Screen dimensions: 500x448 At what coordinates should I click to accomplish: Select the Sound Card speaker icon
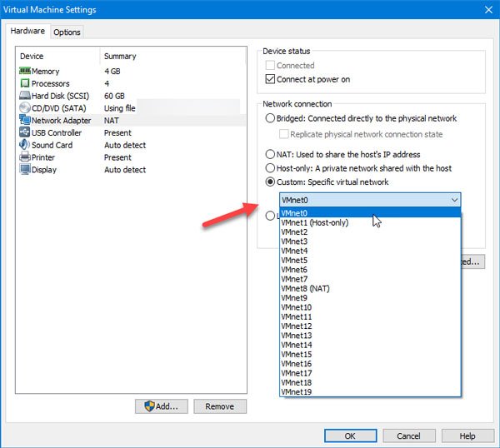(x=25, y=145)
